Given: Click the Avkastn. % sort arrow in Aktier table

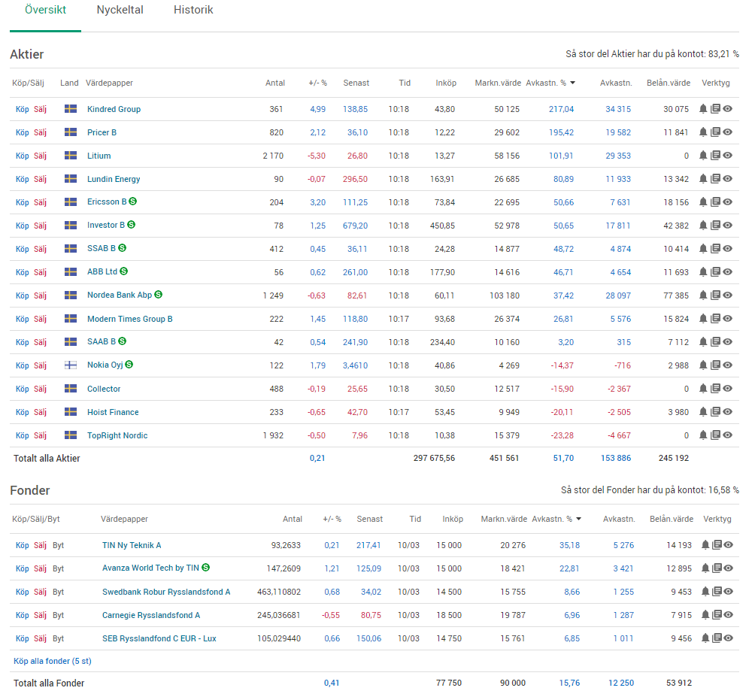Looking at the screenshot, I should (x=572, y=83).
